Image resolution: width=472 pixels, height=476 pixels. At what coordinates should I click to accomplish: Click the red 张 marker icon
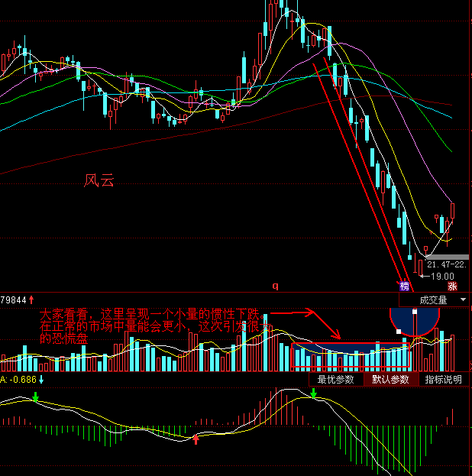pyautogui.click(x=452, y=286)
